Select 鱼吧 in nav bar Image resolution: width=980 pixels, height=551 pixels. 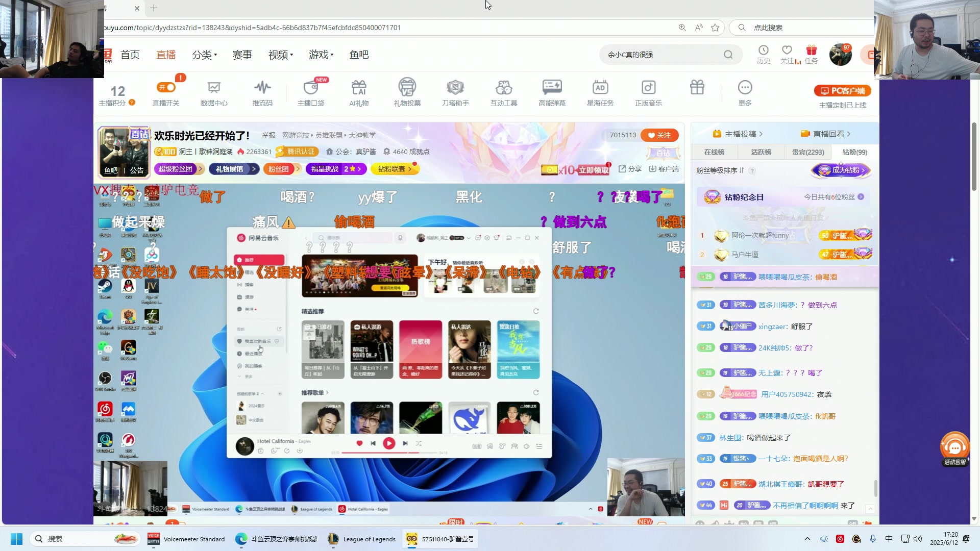(x=359, y=55)
